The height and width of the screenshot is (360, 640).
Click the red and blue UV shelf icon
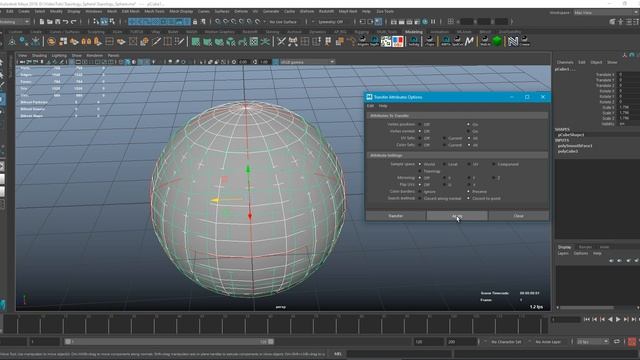coord(398,41)
